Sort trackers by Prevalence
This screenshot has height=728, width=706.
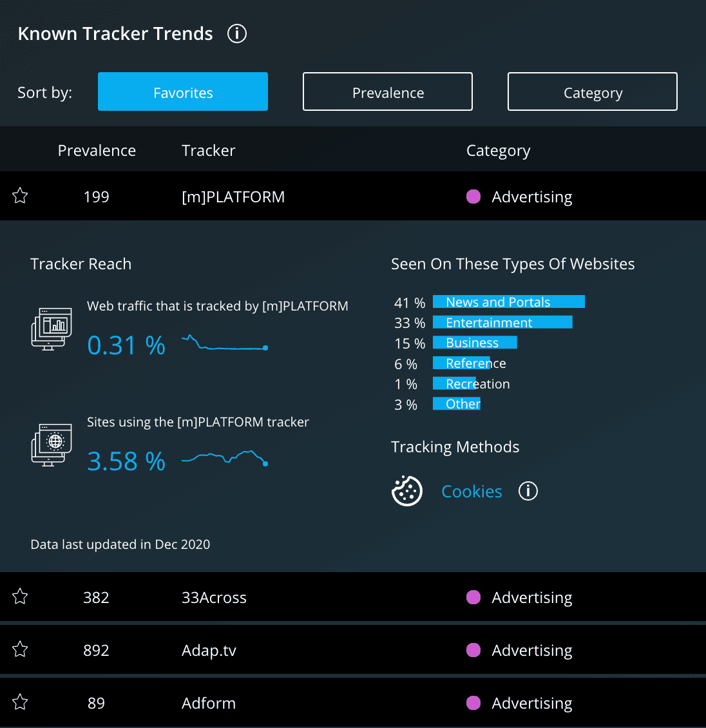point(387,91)
